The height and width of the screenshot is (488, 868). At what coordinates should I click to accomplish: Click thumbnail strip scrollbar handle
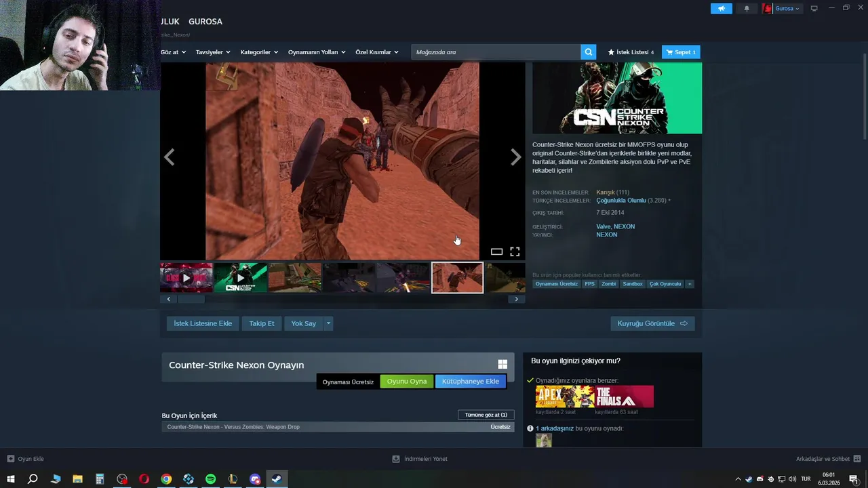tap(191, 299)
